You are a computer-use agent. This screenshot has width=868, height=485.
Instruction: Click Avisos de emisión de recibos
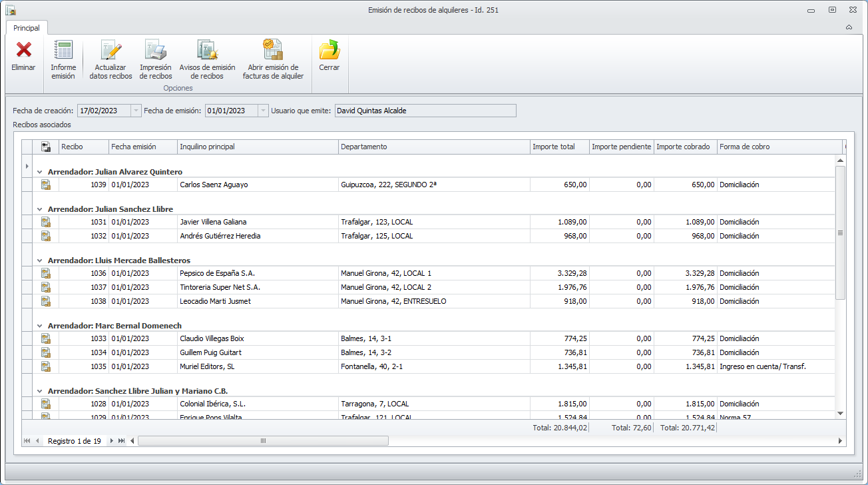tap(207, 51)
